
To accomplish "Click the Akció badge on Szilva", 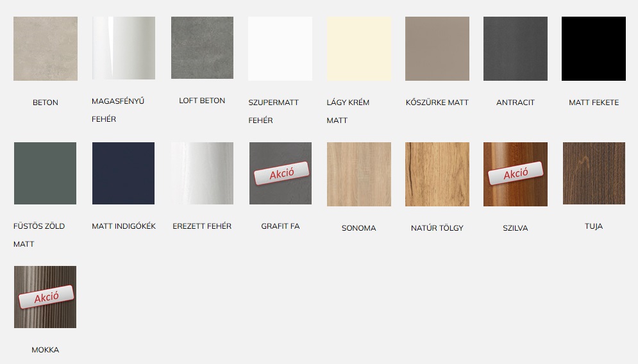I will coord(516,173).
